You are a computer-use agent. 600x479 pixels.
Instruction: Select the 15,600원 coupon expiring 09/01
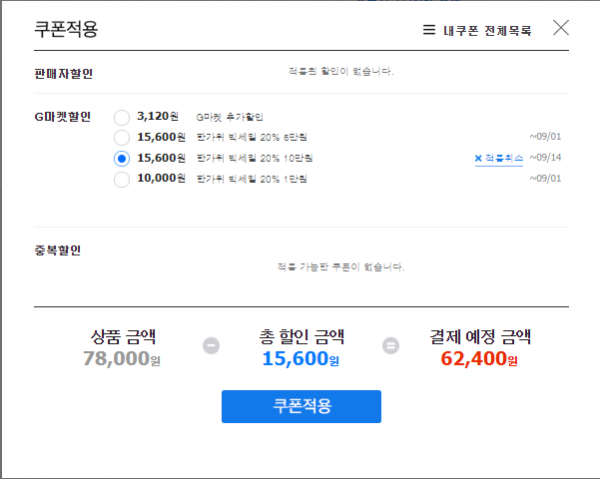click(122, 137)
